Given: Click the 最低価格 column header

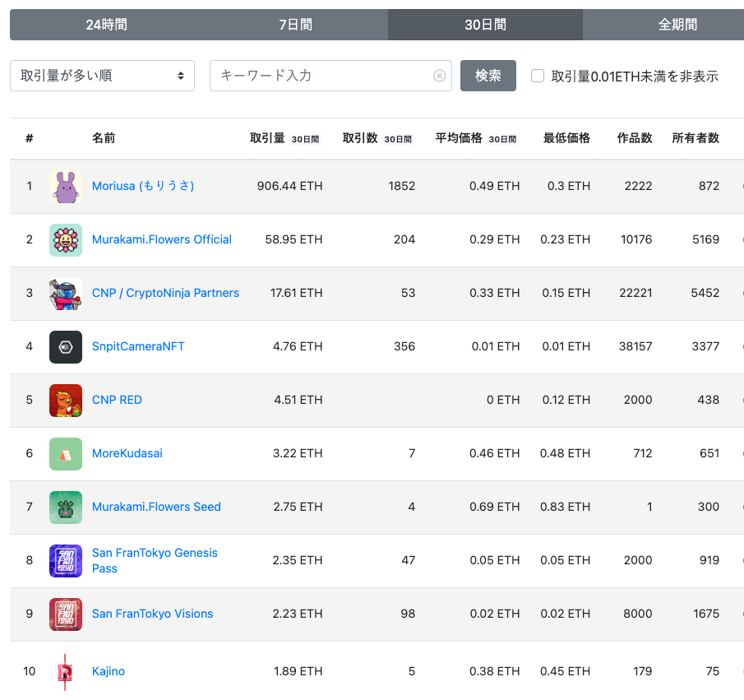Looking at the screenshot, I should [566, 138].
